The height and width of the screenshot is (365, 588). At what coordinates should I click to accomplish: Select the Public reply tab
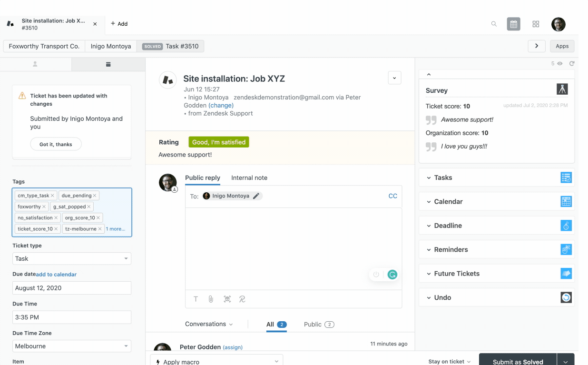[x=203, y=178]
